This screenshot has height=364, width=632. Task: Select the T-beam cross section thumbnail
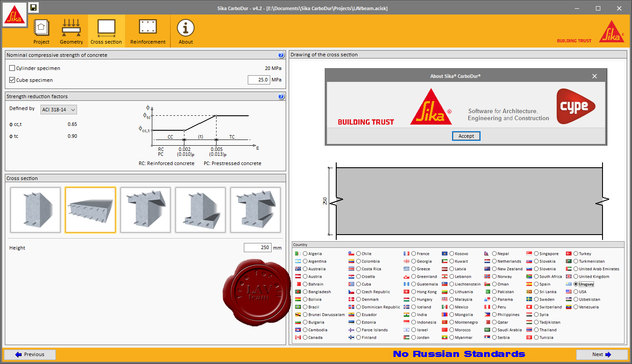point(145,210)
